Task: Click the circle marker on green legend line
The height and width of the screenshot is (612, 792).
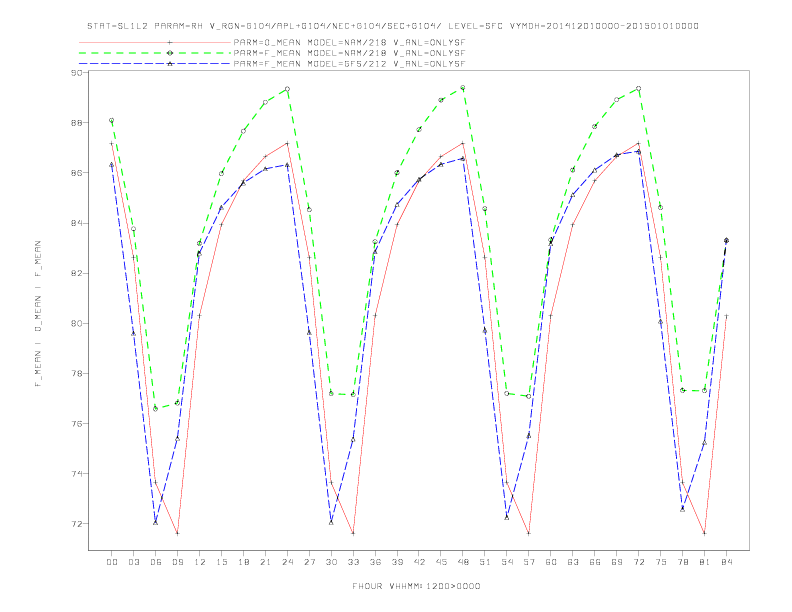Action: click(170, 53)
